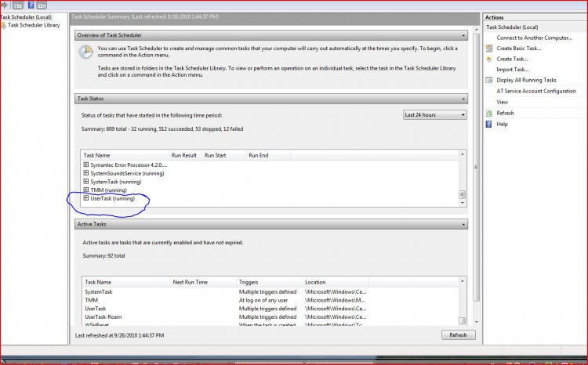The image size is (588, 365).
Task: Open the View submenu in Actions
Action: pyautogui.click(x=502, y=102)
